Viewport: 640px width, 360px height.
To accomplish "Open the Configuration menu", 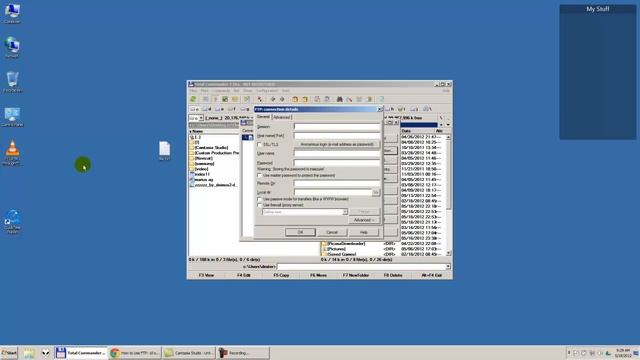I will tap(267, 91).
